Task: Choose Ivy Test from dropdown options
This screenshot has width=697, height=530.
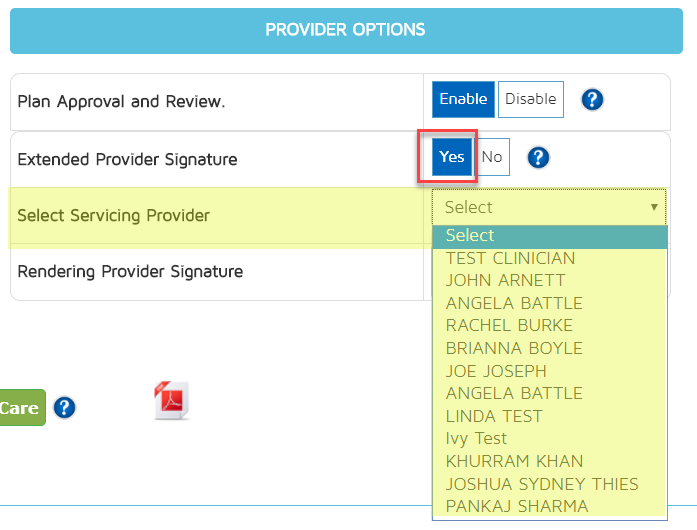Action: coord(476,438)
